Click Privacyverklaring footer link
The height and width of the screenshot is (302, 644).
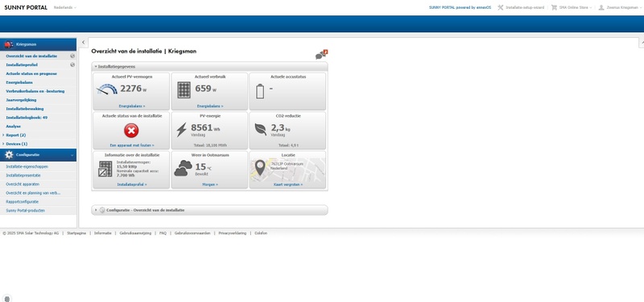233,233
